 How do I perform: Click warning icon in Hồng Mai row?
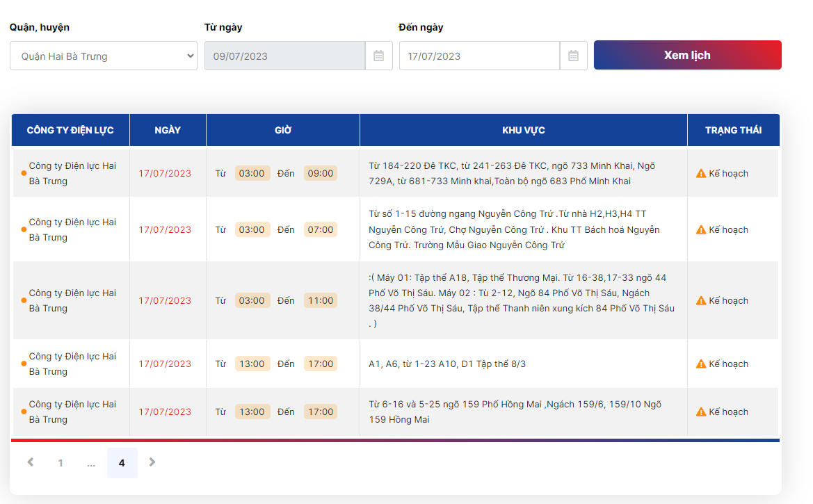pos(701,412)
